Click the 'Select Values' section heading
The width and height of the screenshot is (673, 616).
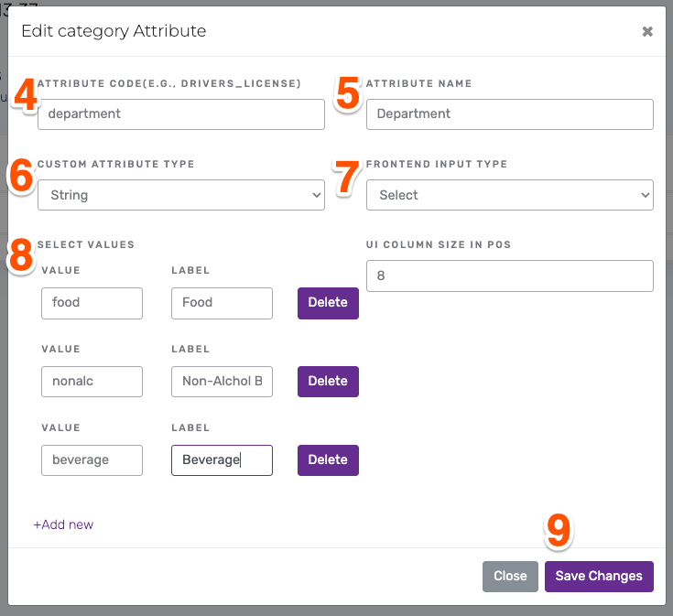[86, 245]
